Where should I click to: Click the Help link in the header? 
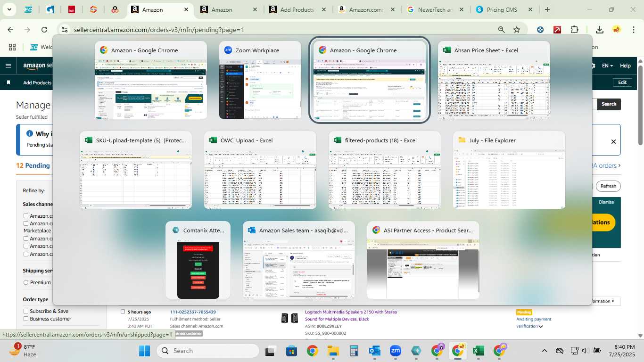click(625, 66)
